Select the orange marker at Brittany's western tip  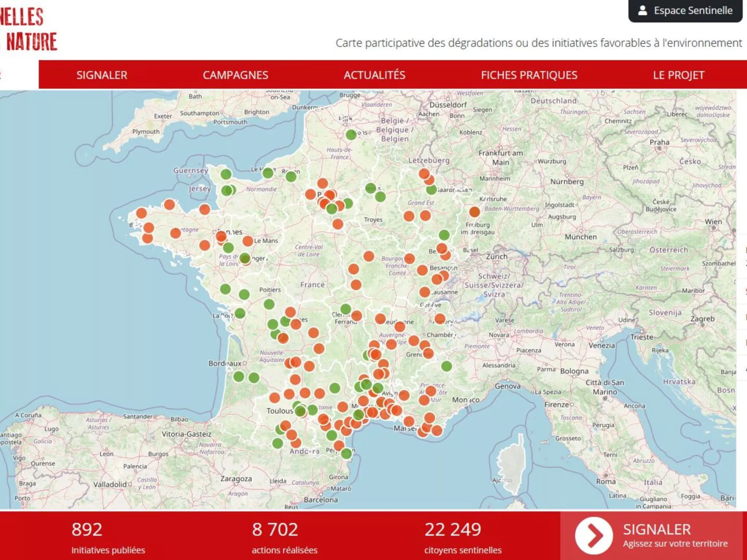click(142, 213)
